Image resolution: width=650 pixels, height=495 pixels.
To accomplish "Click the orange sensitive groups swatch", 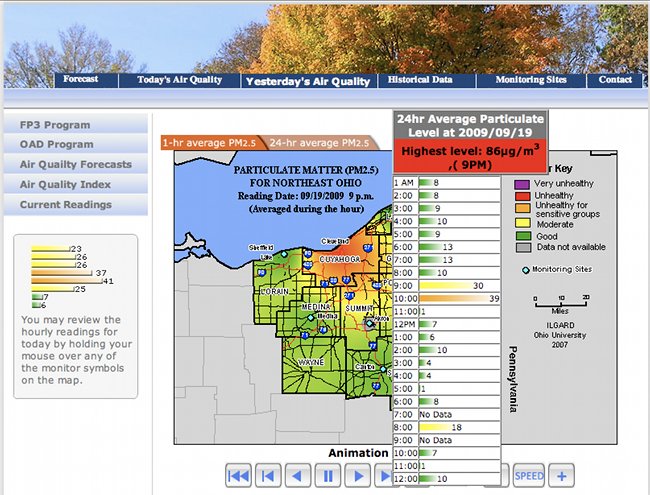I will 522,208.
